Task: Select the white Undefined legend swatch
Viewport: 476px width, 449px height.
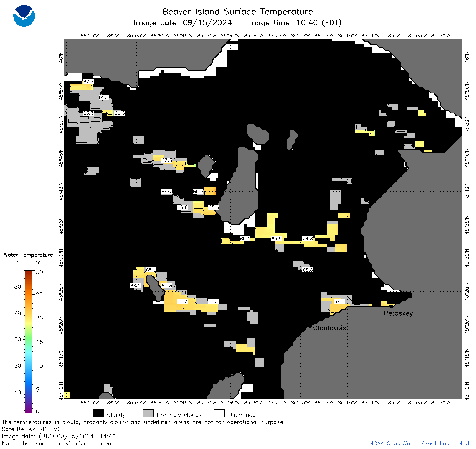Action: pyautogui.click(x=219, y=413)
